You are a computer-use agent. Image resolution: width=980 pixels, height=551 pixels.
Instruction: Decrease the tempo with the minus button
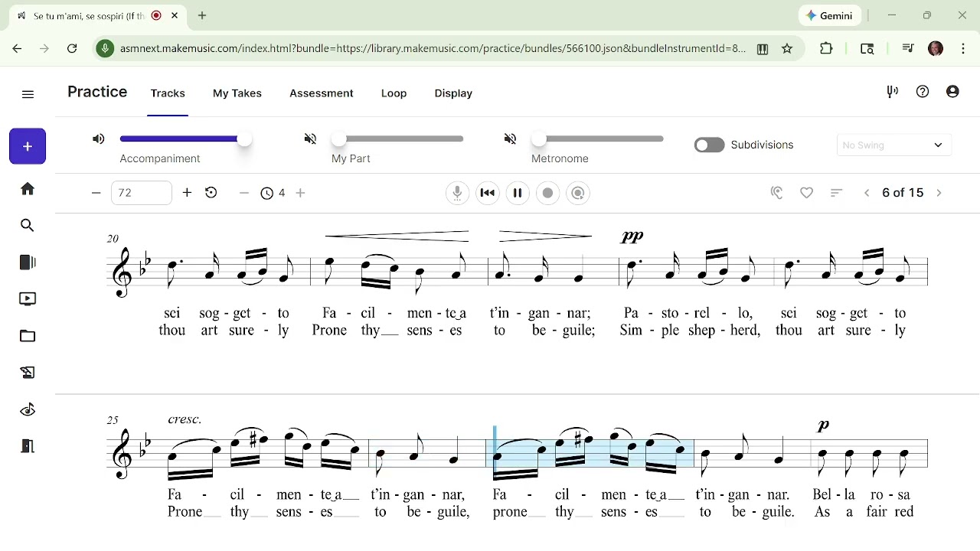pos(96,193)
